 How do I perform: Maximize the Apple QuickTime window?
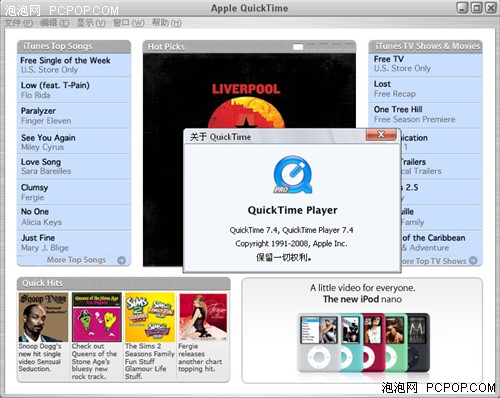coord(476,8)
